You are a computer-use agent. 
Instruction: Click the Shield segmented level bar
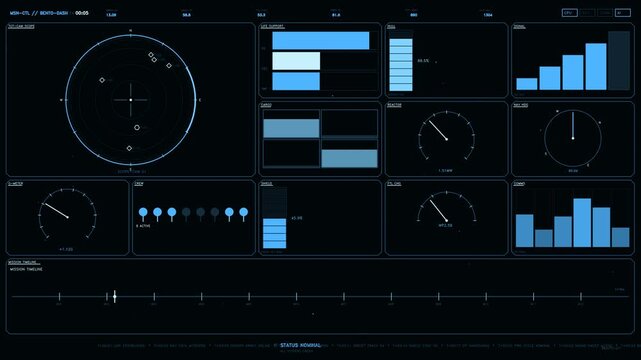click(274, 218)
